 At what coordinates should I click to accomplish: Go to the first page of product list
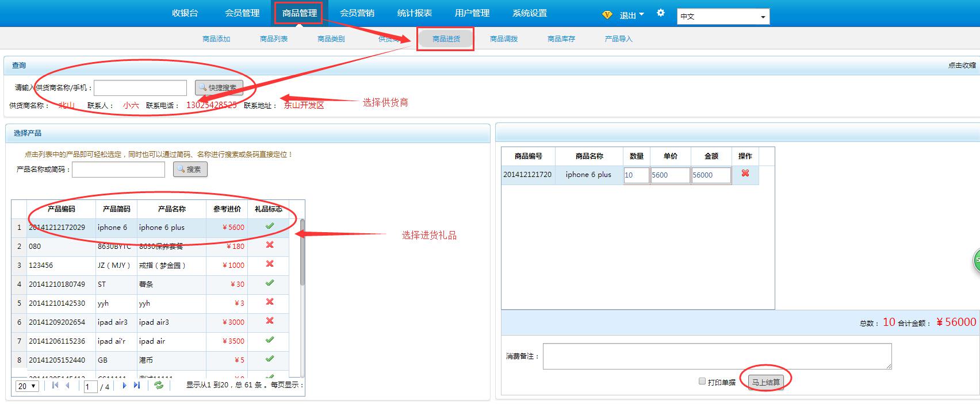coord(55,386)
